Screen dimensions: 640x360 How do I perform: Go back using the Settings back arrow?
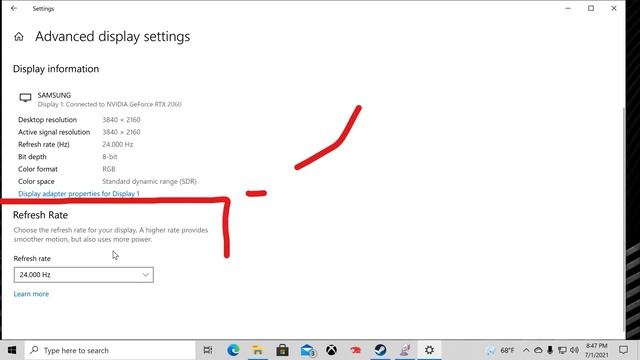[x=14, y=8]
